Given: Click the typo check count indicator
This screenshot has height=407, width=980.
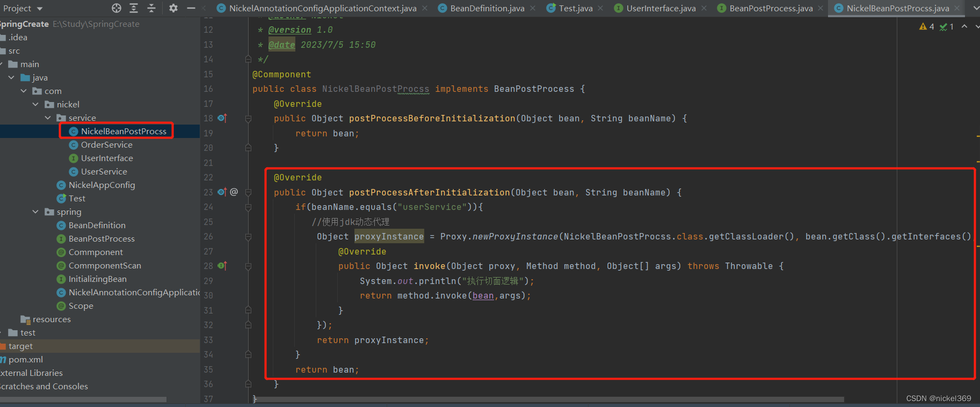Looking at the screenshot, I should tap(947, 26).
